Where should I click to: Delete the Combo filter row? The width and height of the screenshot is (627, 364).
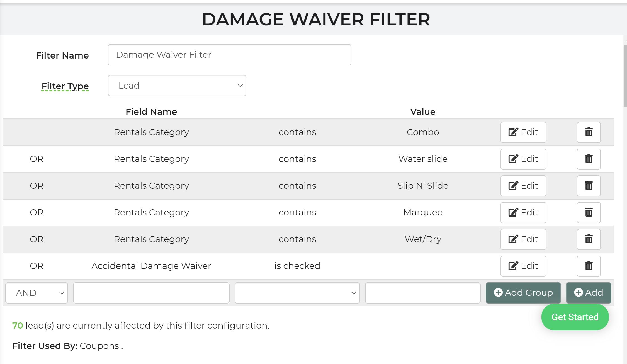pyautogui.click(x=588, y=132)
